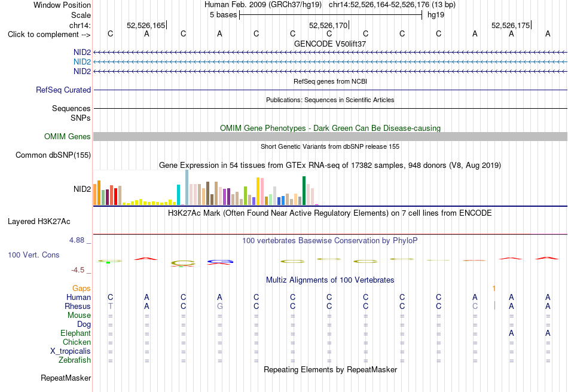Click the blue PhyloP conservation glyph
Image resolution: width=568 pixels, height=392 pixels.
[220, 261]
